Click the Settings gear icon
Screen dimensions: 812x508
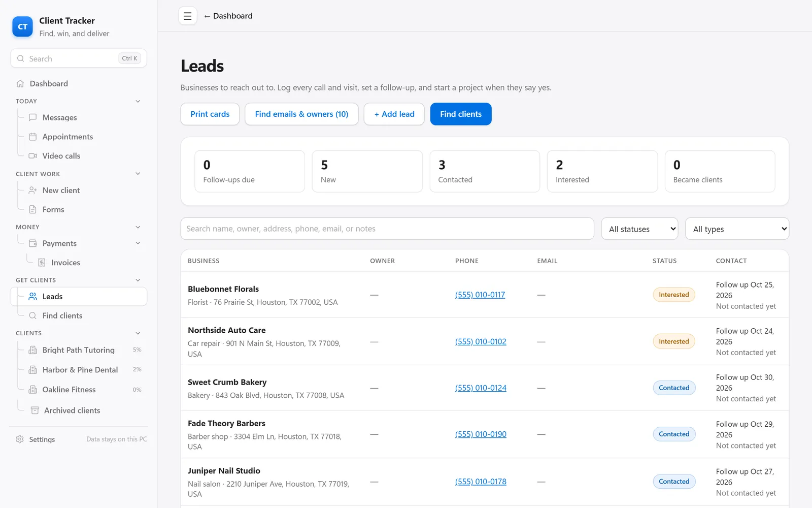pyautogui.click(x=20, y=439)
